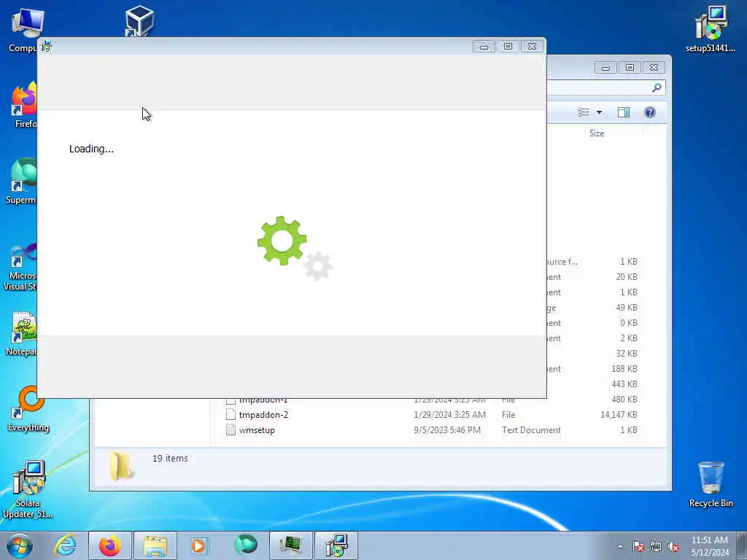Click the Explorer search magnifier icon

point(657,87)
